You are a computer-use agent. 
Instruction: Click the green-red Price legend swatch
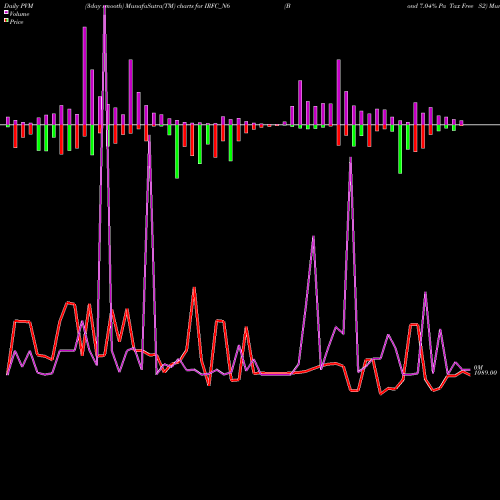6,21
